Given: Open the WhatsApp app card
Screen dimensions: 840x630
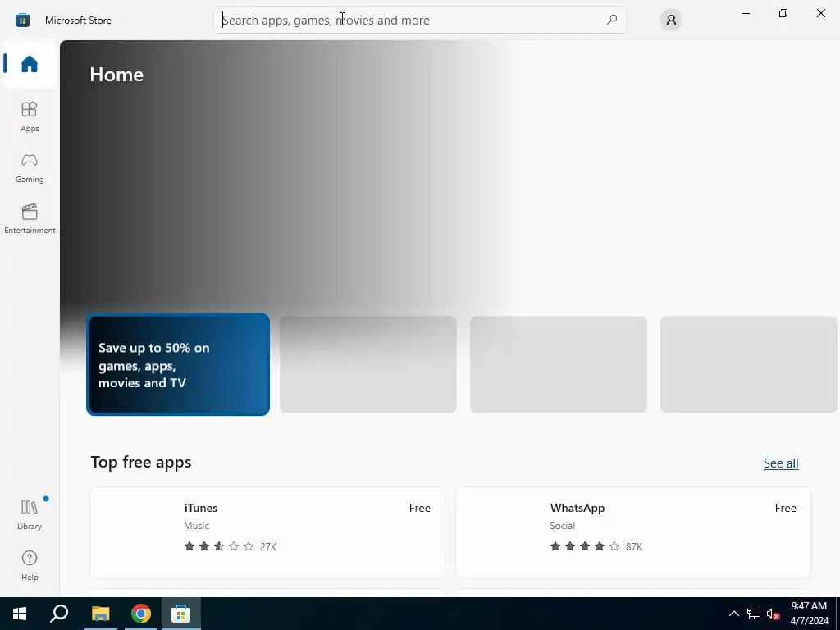Looking at the screenshot, I should [x=632, y=532].
